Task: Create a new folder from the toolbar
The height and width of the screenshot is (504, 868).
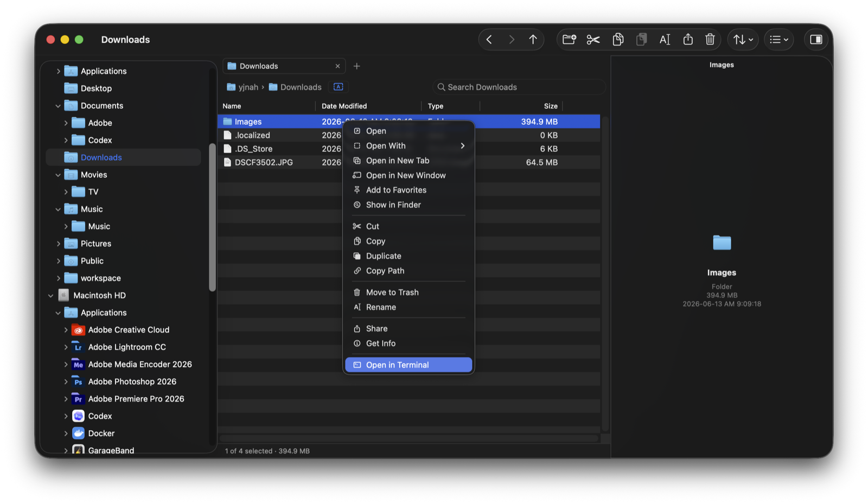Action: click(569, 40)
